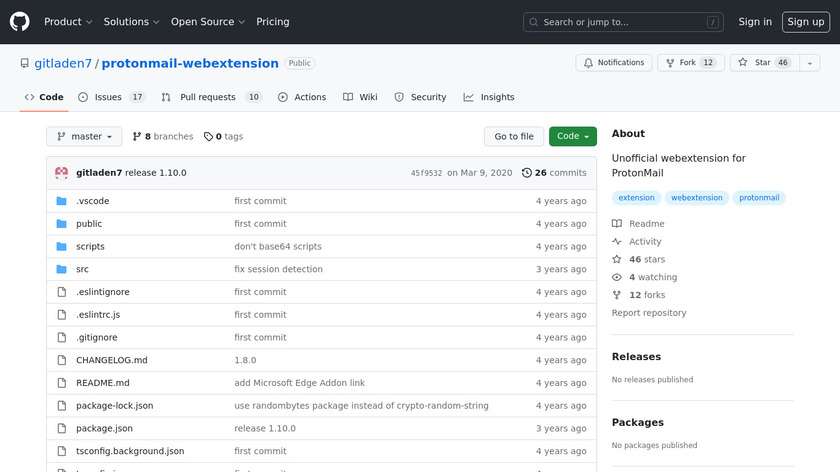Open the Insights tab

pos(489,97)
